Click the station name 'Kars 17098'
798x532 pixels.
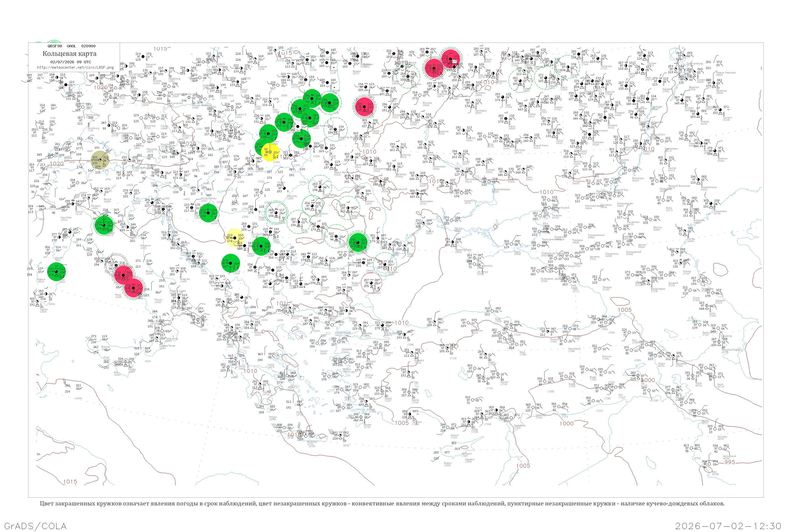point(635,341)
